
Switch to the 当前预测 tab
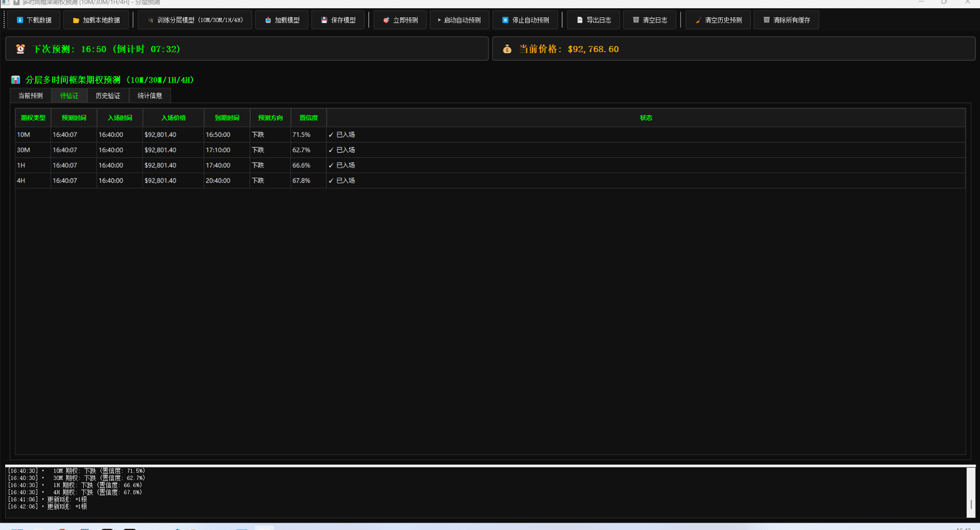pos(31,95)
